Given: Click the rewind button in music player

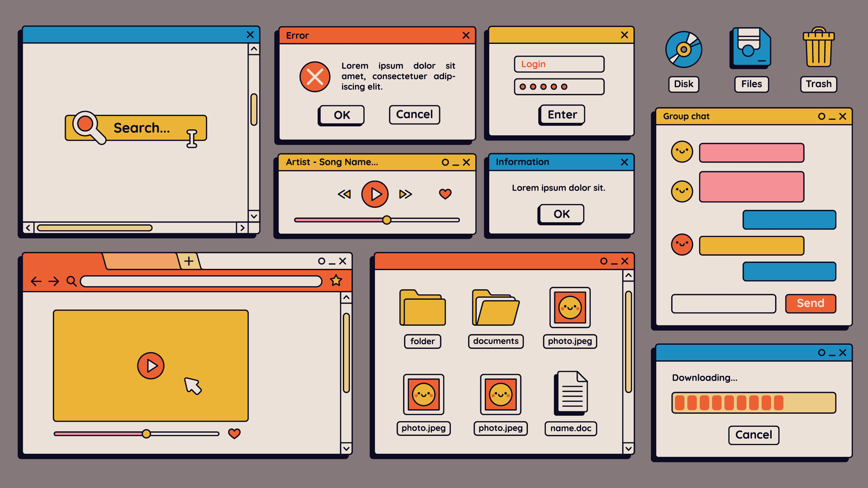Looking at the screenshot, I should [x=345, y=194].
